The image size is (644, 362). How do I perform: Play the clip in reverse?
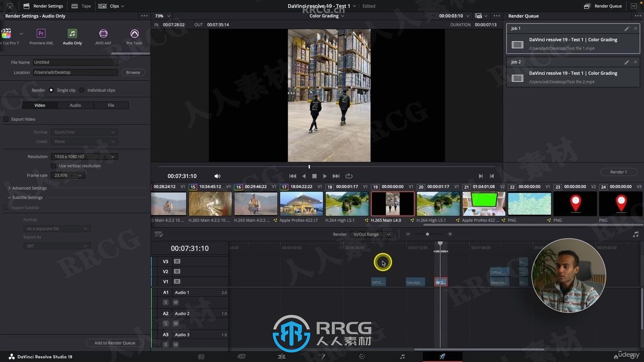coord(304,176)
